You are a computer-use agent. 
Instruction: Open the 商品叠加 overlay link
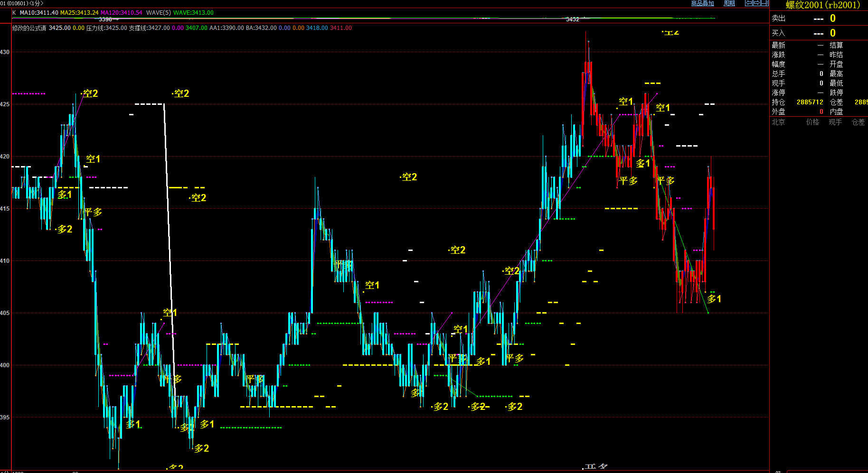702,3
